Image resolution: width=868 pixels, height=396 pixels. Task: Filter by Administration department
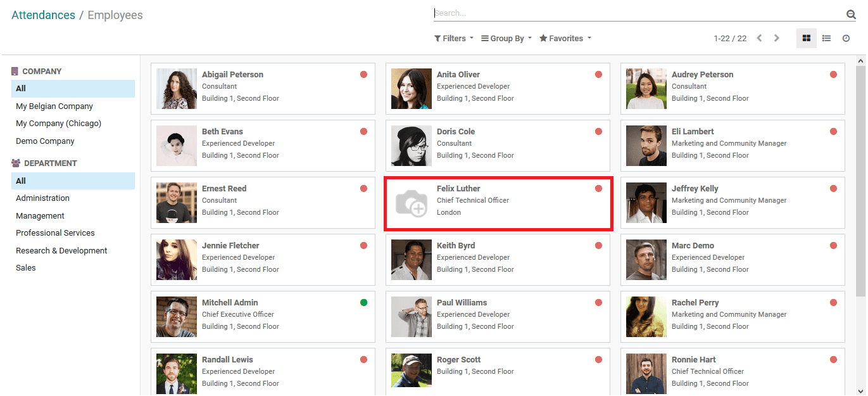42,198
